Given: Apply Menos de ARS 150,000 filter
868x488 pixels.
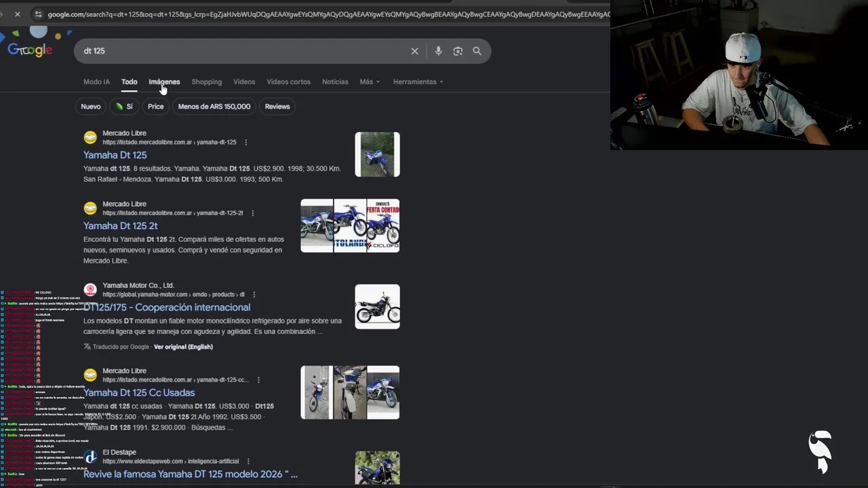Looking at the screenshot, I should point(214,106).
